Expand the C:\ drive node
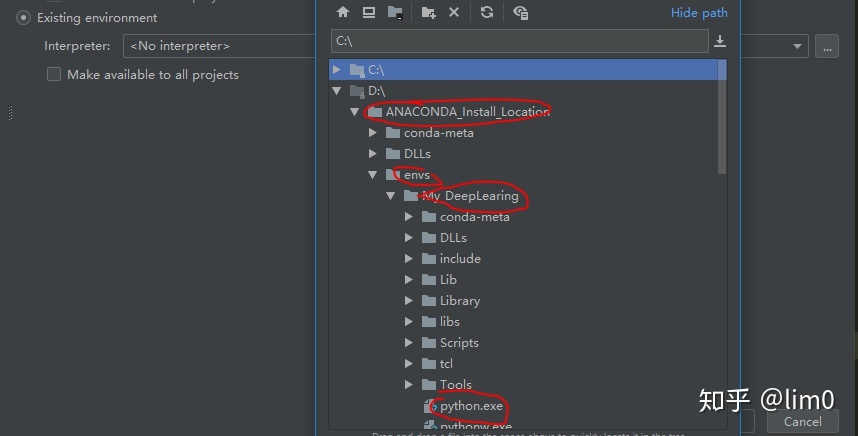858x436 pixels. click(x=337, y=69)
